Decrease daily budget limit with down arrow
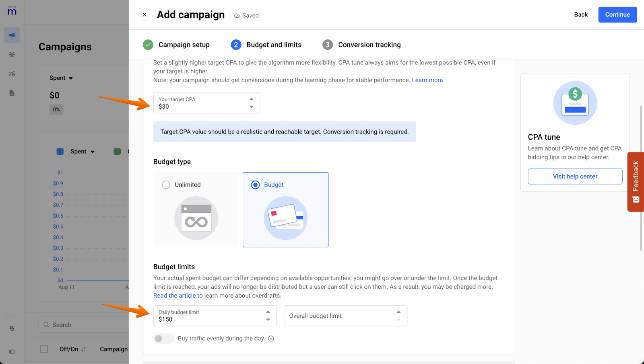Screen dimensions: 644x364 (268, 320)
